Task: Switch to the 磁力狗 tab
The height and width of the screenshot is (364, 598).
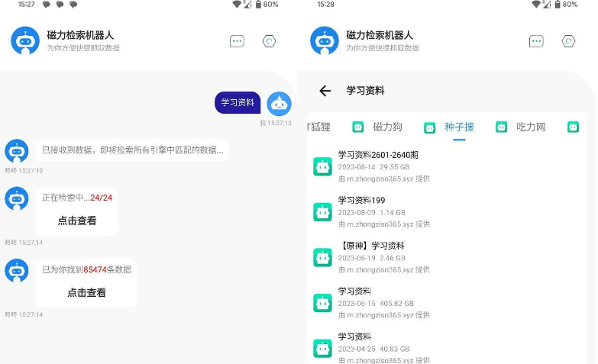Action: point(387,127)
